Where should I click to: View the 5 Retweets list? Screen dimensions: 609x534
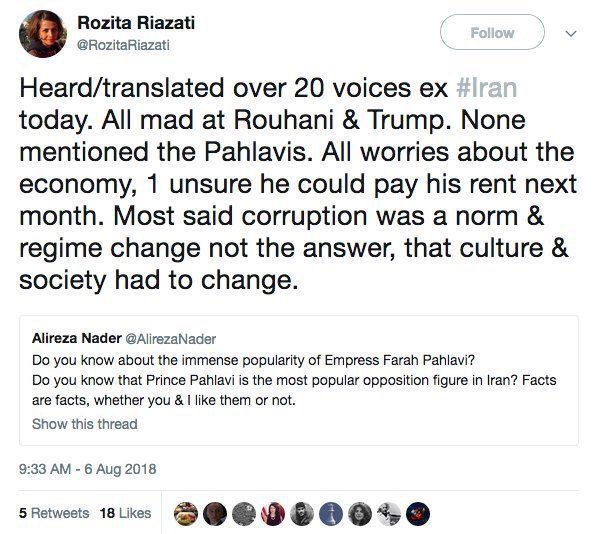[54, 512]
